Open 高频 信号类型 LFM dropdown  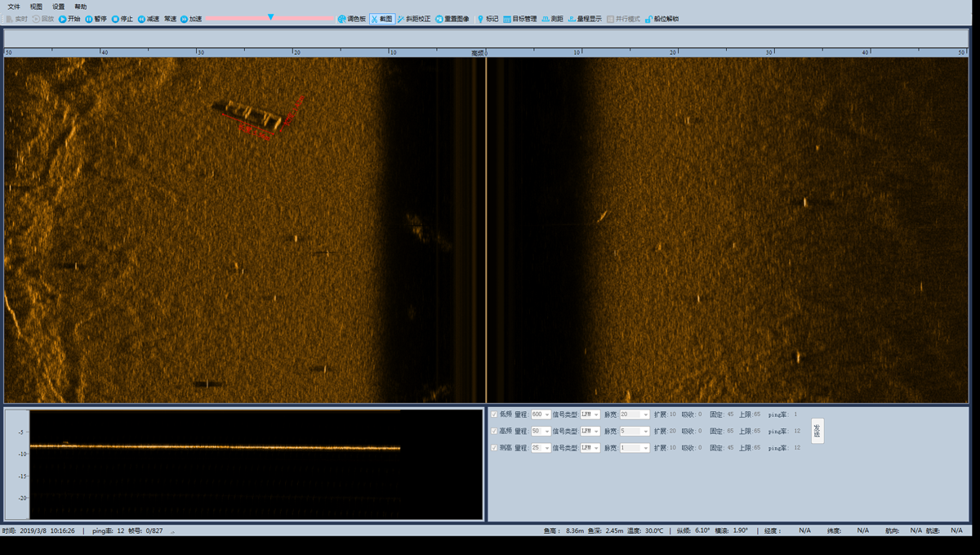pos(590,431)
